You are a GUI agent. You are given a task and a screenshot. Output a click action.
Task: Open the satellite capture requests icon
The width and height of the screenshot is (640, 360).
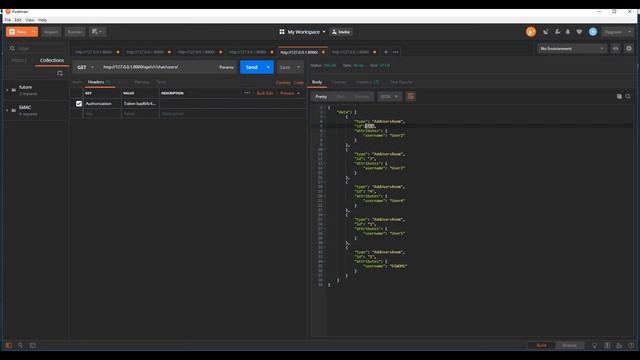click(546, 32)
